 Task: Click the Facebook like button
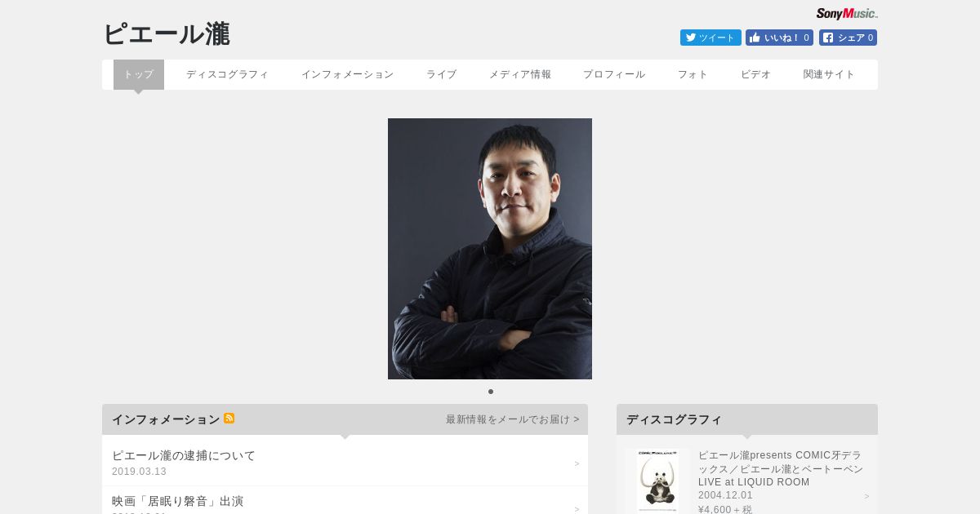coord(779,38)
